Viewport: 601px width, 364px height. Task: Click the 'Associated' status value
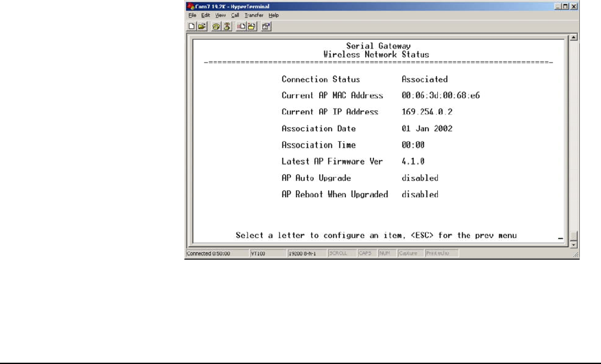pos(425,79)
